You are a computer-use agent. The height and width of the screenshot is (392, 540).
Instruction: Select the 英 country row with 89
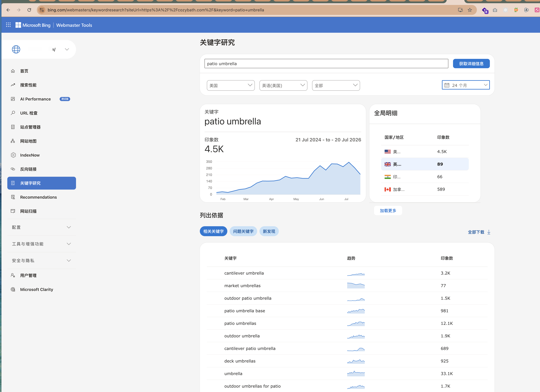[x=425, y=164]
